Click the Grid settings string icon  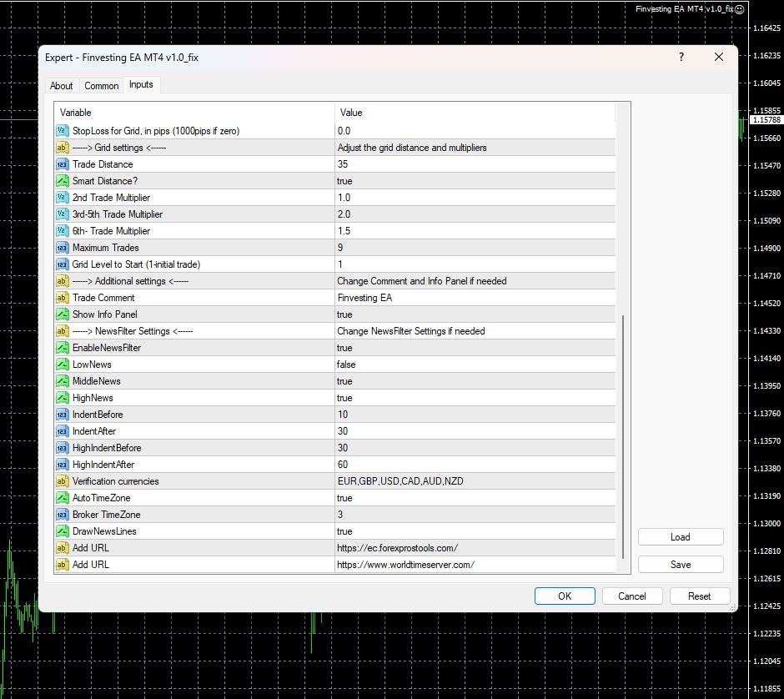click(x=62, y=148)
